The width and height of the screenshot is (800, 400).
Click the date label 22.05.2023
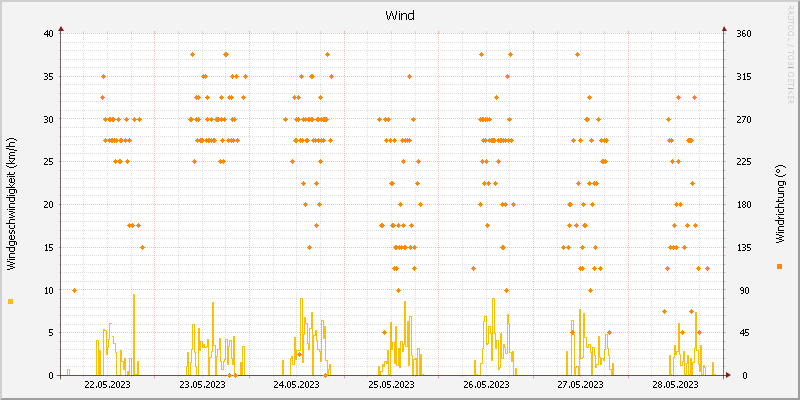click(107, 384)
